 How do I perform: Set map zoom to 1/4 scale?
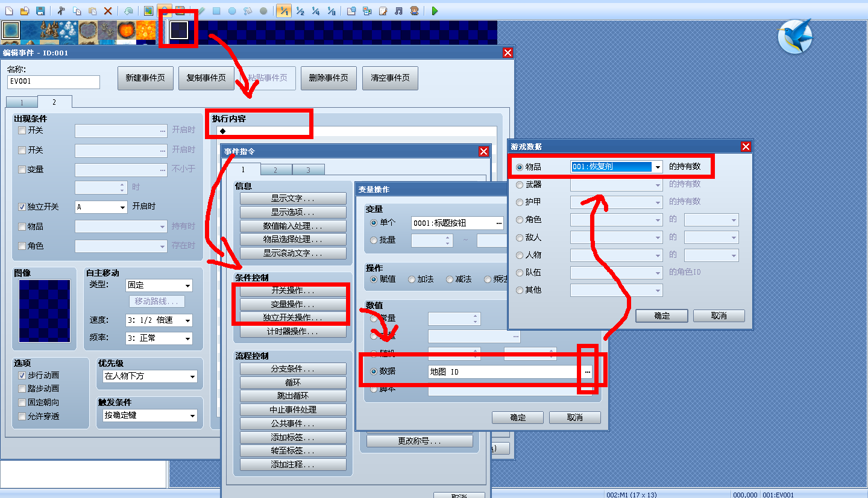316,11
